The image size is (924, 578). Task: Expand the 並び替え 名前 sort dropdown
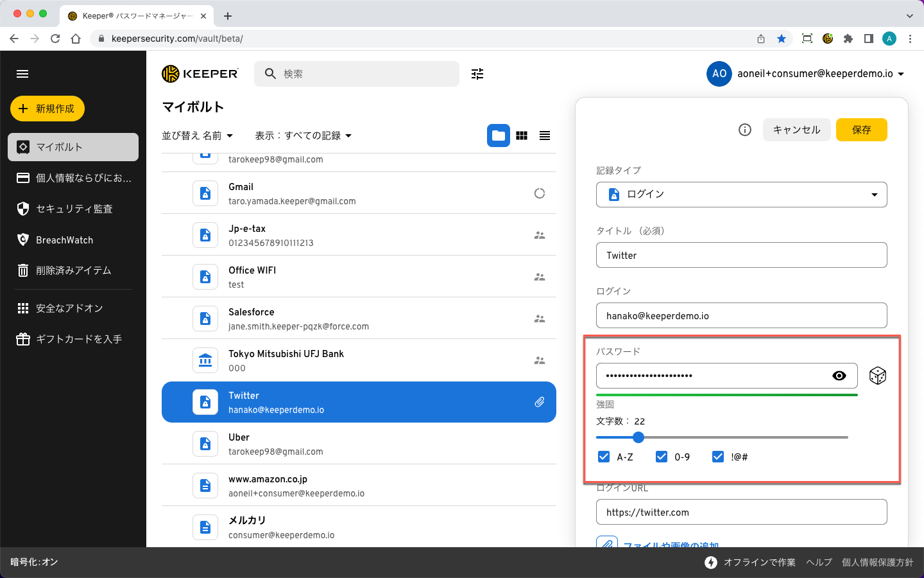(197, 136)
